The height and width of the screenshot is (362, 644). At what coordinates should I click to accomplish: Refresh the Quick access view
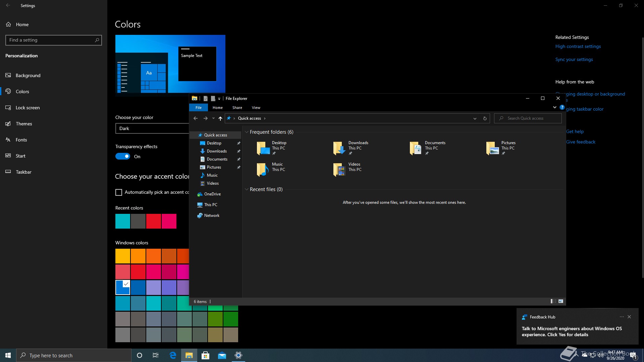click(x=485, y=118)
